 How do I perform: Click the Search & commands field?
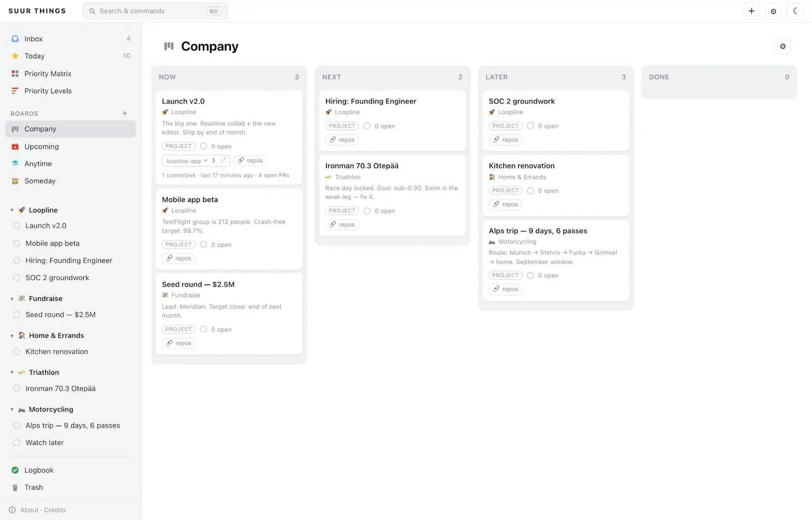point(155,11)
